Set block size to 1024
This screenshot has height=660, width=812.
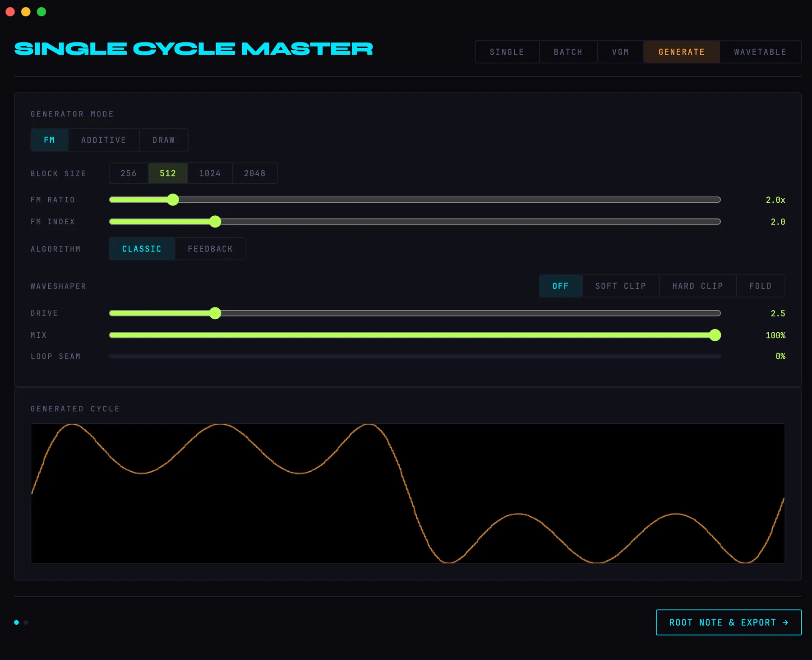coord(210,173)
